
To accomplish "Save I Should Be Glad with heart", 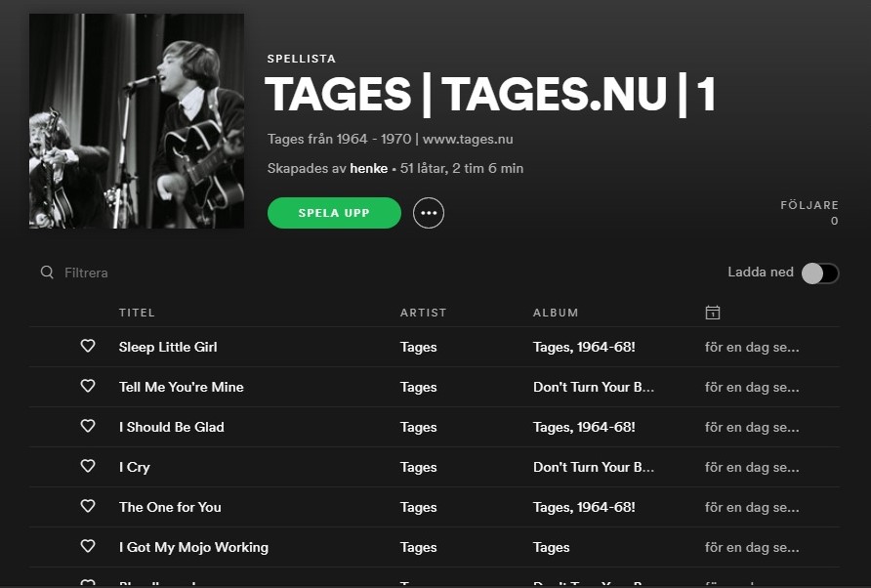I will (x=88, y=426).
